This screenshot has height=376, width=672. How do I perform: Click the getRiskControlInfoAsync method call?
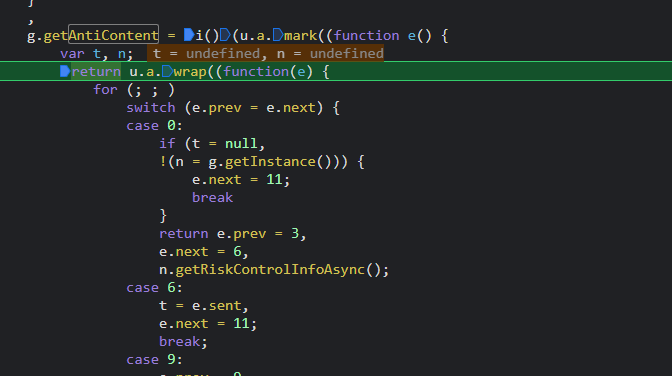click(x=270, y=270)
